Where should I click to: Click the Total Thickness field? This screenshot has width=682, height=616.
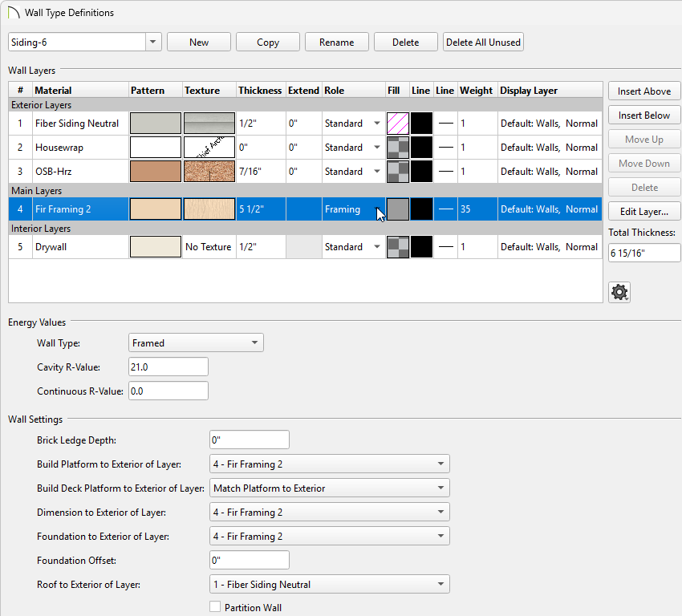644,253
